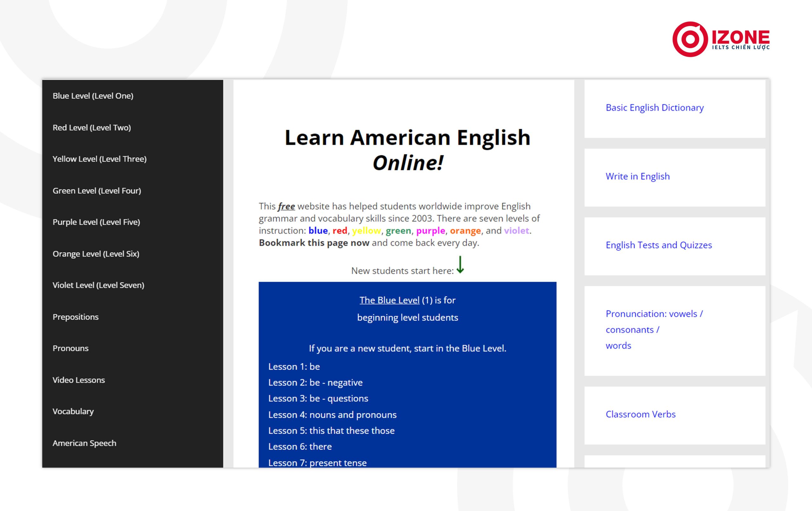
Task: Click the Orange Level sidebar icon
Action: point(96,254)
